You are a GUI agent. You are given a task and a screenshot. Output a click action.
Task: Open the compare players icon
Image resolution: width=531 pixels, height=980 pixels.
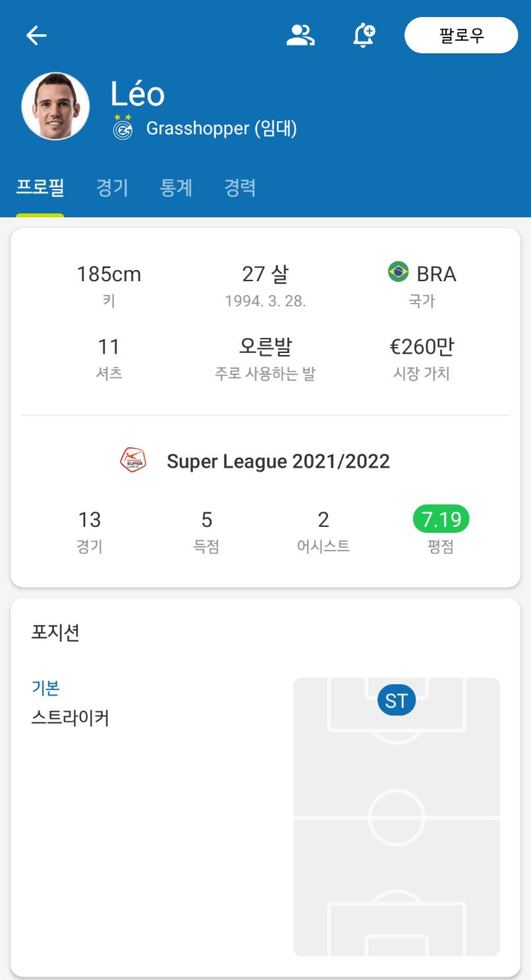[x=300, y=35]
